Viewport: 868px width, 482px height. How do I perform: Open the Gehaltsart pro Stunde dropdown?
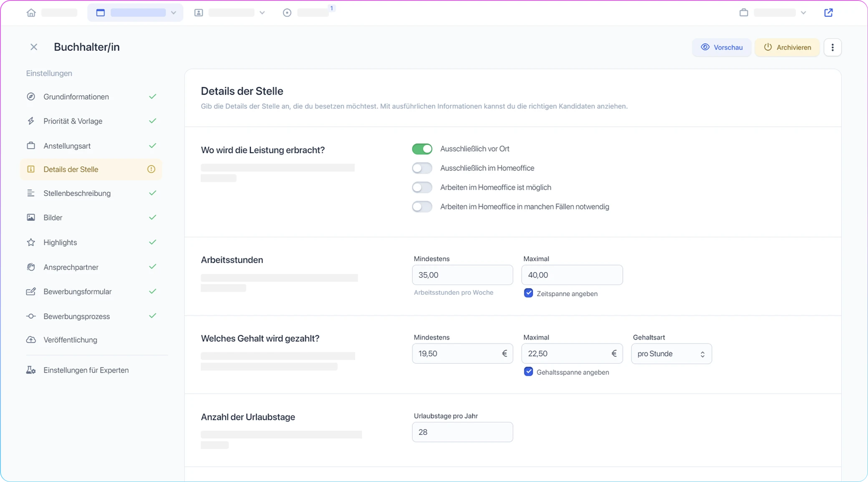coord(671,353)
